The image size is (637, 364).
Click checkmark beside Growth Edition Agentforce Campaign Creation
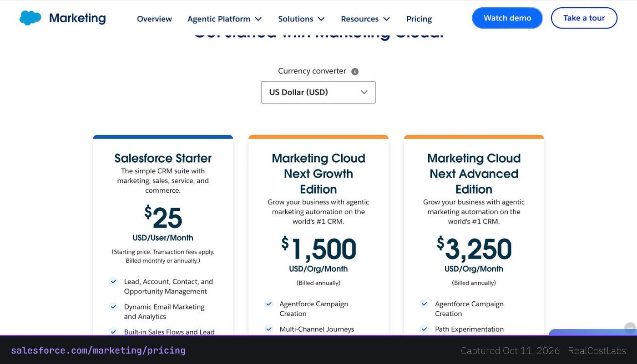[269, 304]
